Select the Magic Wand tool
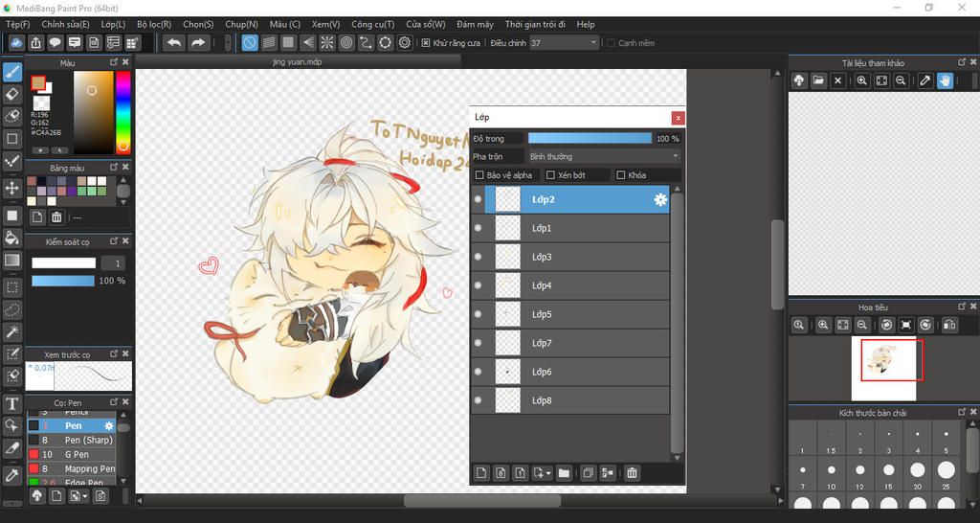This screenshot has height=523, width=980. (x=11, y=330)
